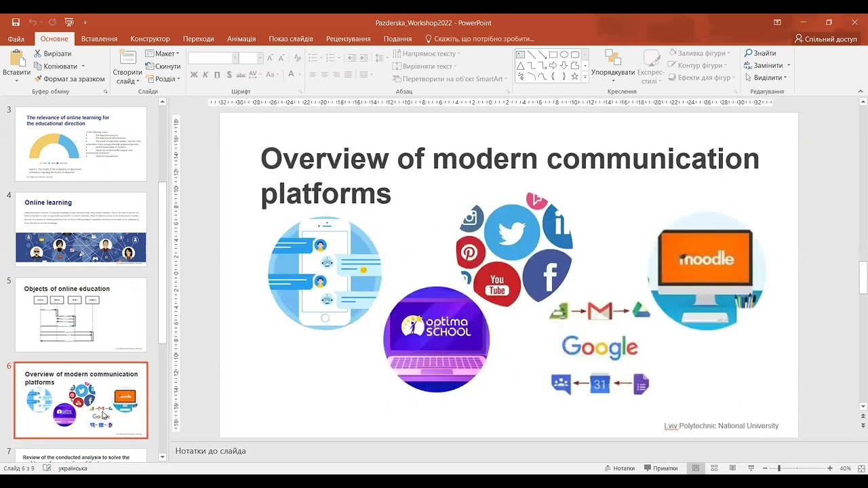The height and width of the screenshot is (488, 868).
Task: Find text with Знайти
Action: tap(760, 54)
